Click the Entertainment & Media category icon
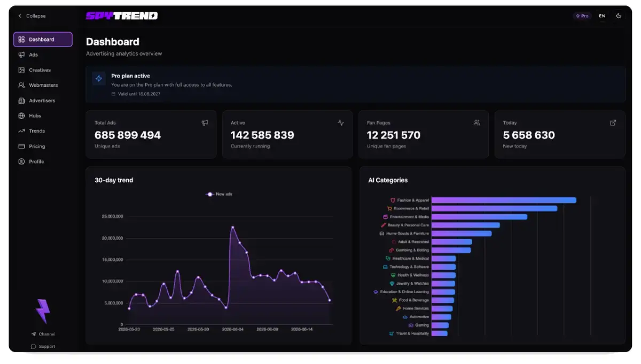 386,217
